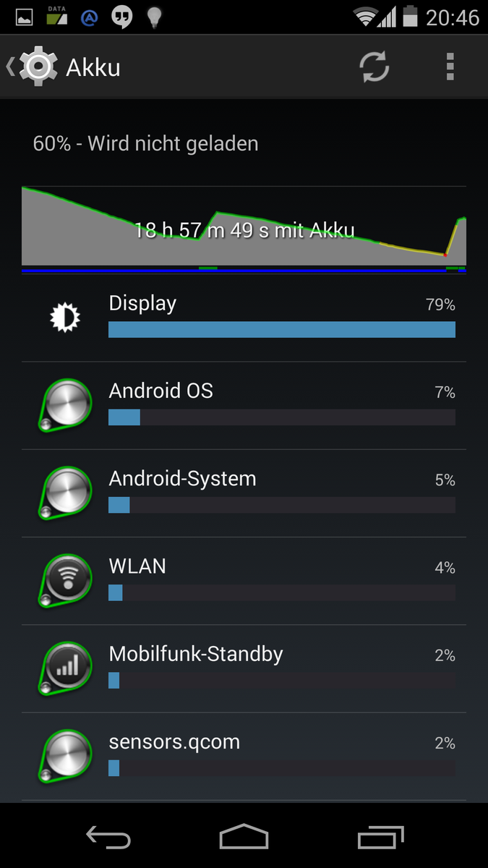Tap the Display brightness icon
Image resolution: width=488 pixels, height=868 pixels.
[65, 318]
